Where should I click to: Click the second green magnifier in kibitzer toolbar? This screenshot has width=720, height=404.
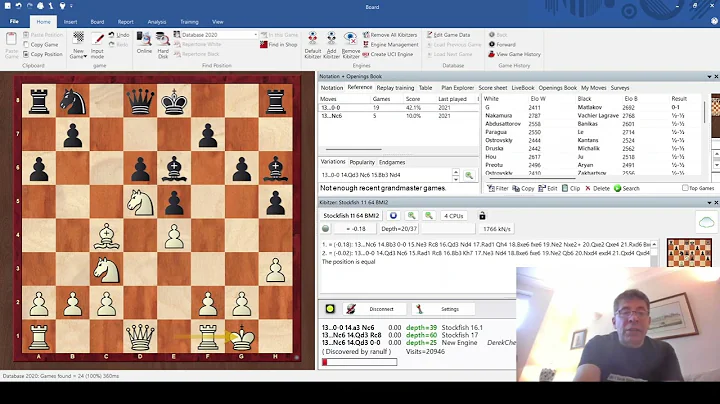pos(428,216)
